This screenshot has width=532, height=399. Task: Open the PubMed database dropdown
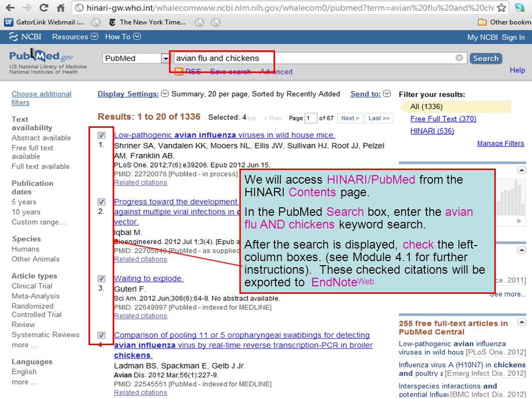click(x=136, y=58)
